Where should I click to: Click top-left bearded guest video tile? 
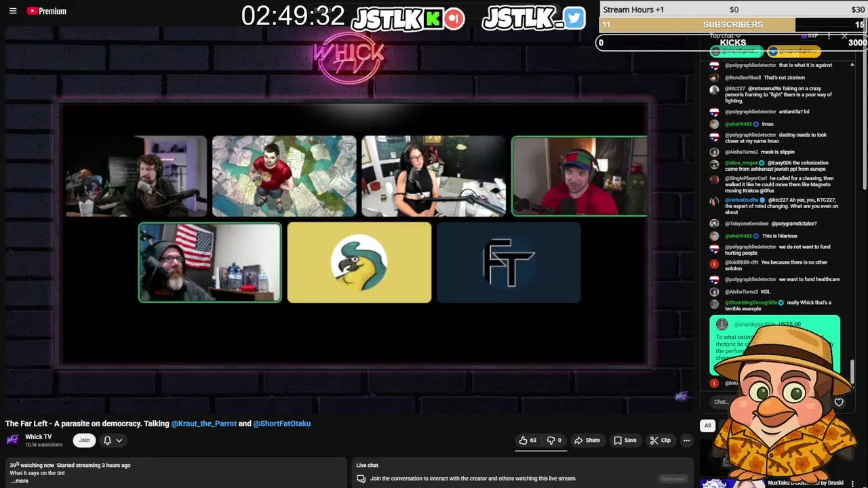click(136, 176)
